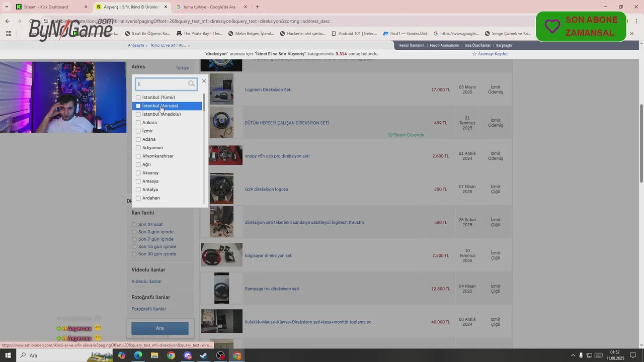Open Fotoğraflı ilanlar filter link
Screen dimensions: 644x362
149,309
